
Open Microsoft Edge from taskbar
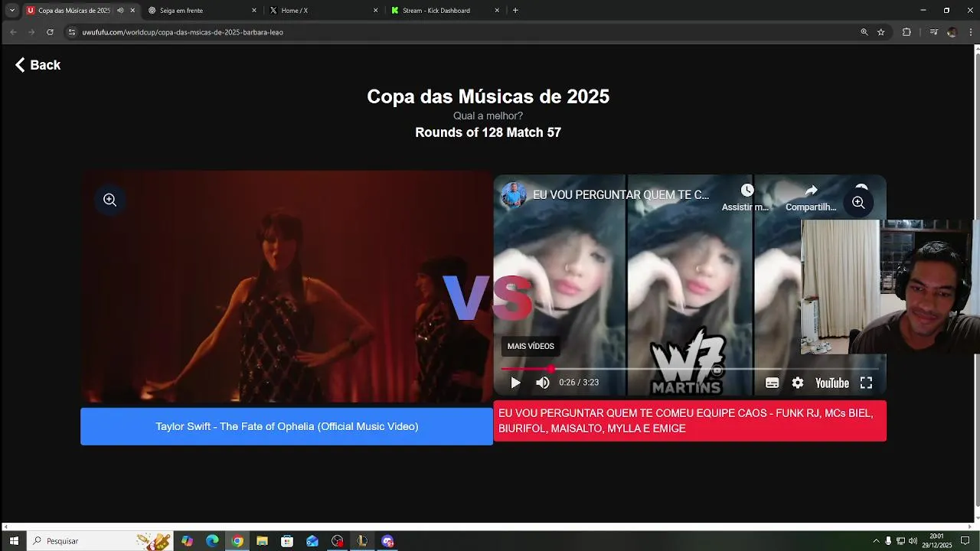coord(212,541)
